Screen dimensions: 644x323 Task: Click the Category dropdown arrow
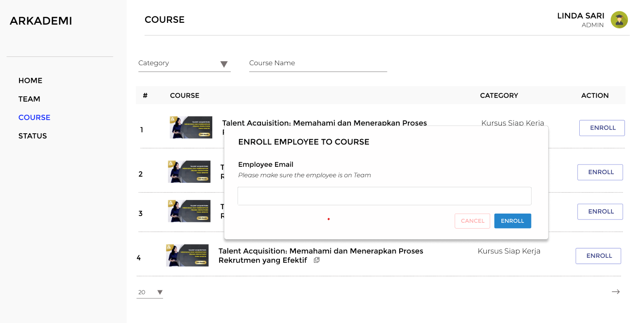[224, 64]
